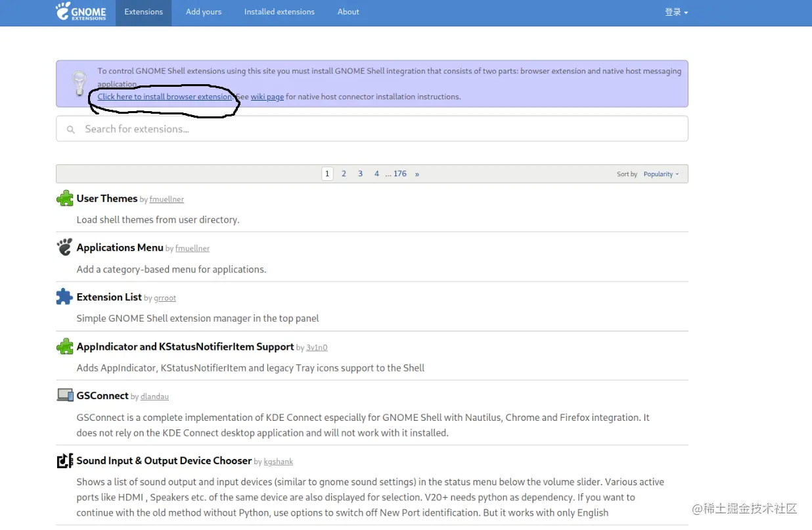View author fmuellner next to User Themes
This screenshot has width=812, height=530.
(167, 199)
